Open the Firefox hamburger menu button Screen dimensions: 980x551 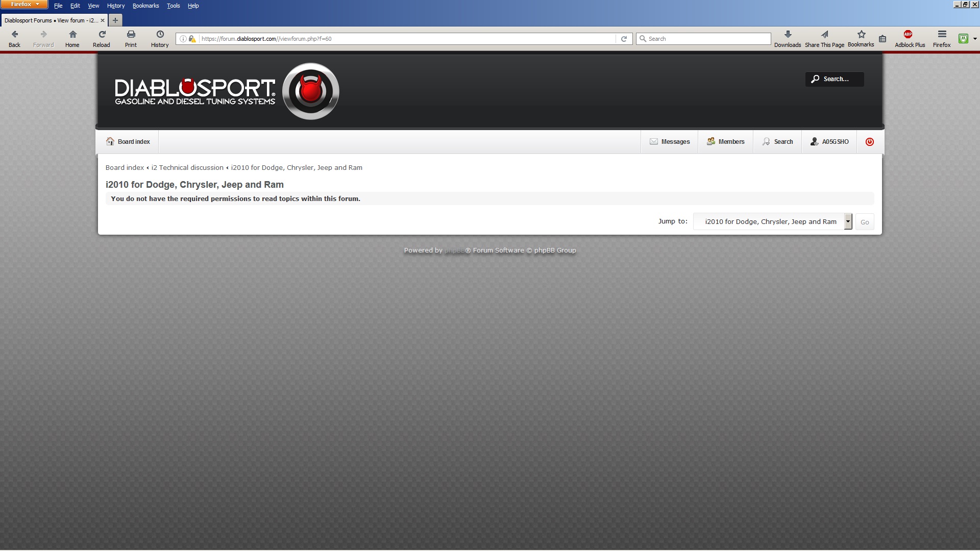coord(942,38)
